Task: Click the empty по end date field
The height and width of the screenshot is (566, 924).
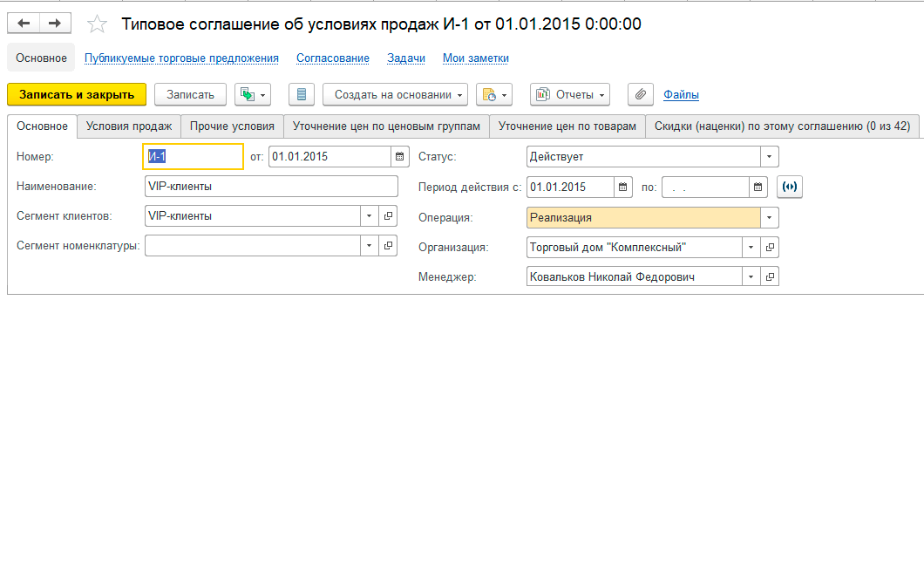Action: pyautogui.click(x=706, y=187)
